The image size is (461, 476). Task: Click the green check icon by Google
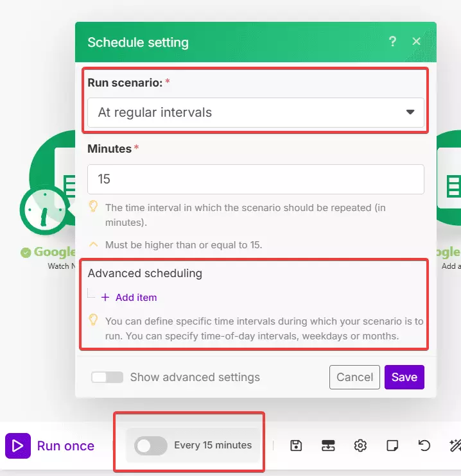coord(26,252)
